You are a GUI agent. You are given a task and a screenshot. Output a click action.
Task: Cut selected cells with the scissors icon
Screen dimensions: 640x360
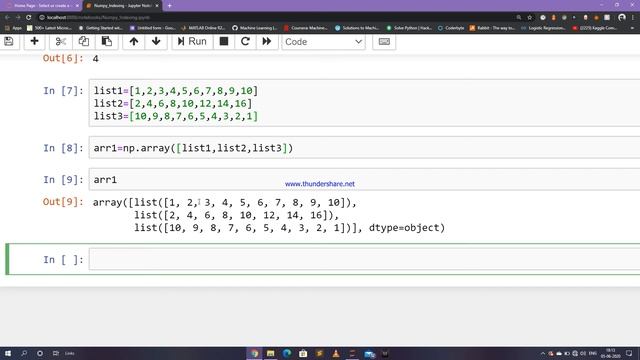click(60, 42)
